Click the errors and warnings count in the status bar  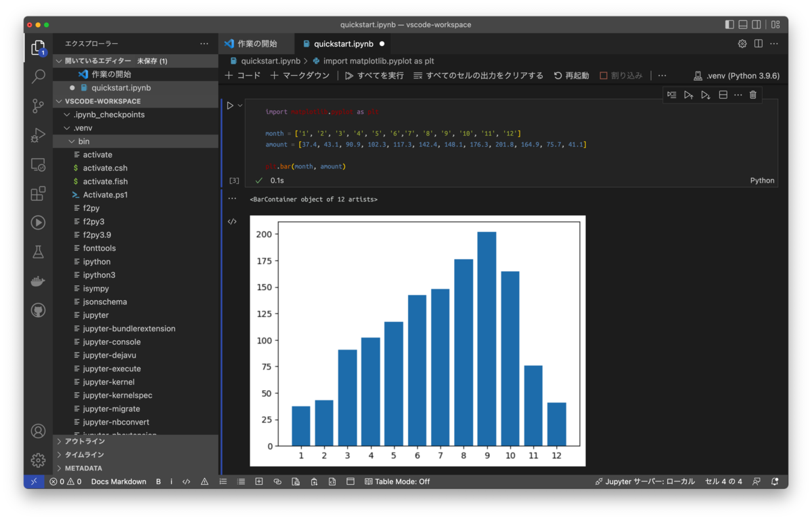(x=65, y=481)
